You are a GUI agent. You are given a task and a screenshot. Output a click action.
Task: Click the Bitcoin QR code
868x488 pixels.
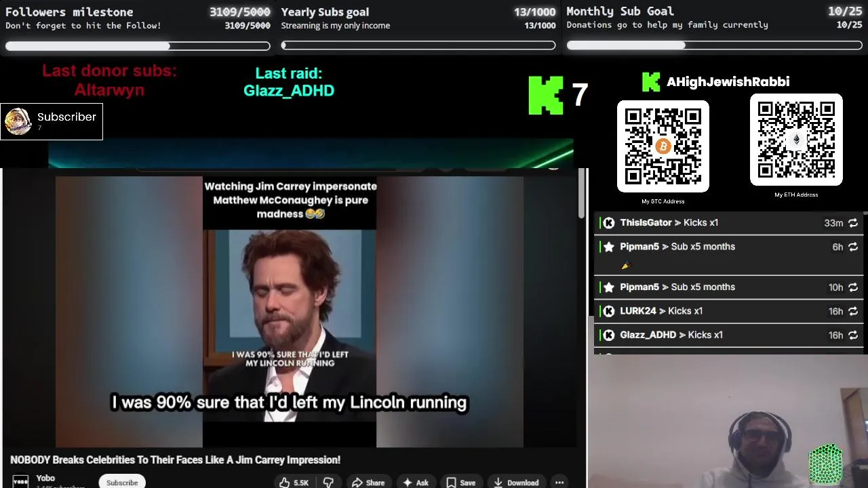tap(663, 146)
